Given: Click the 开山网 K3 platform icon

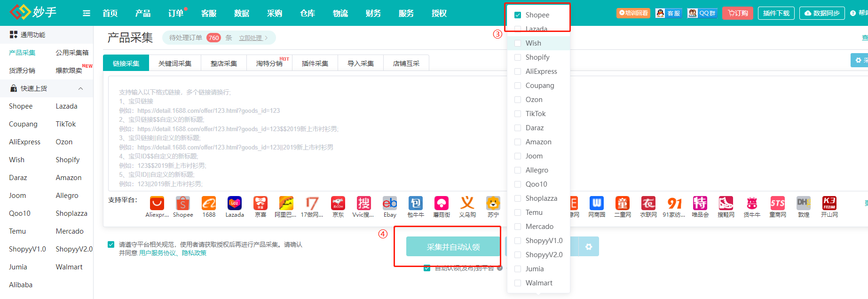Looking at the screenshot, I should click(x=829, y=203).
